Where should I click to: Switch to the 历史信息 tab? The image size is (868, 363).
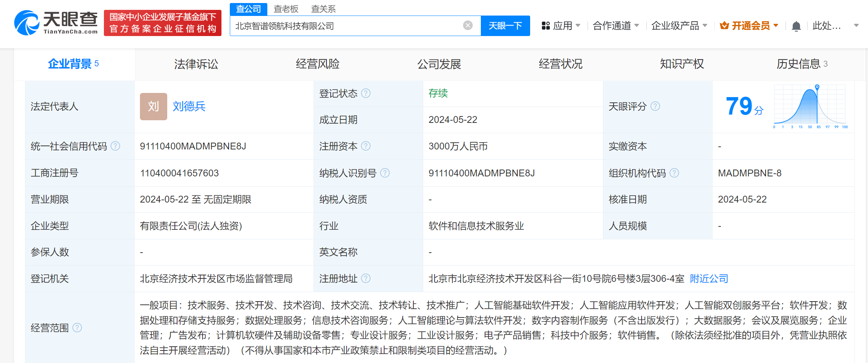[x=799, y=64]
